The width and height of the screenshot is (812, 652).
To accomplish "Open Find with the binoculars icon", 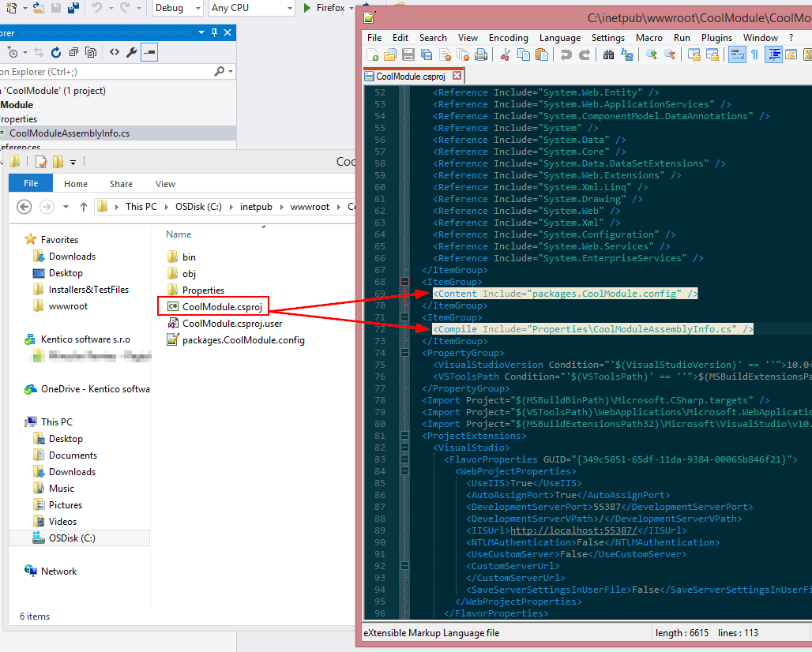I will 608,54.
